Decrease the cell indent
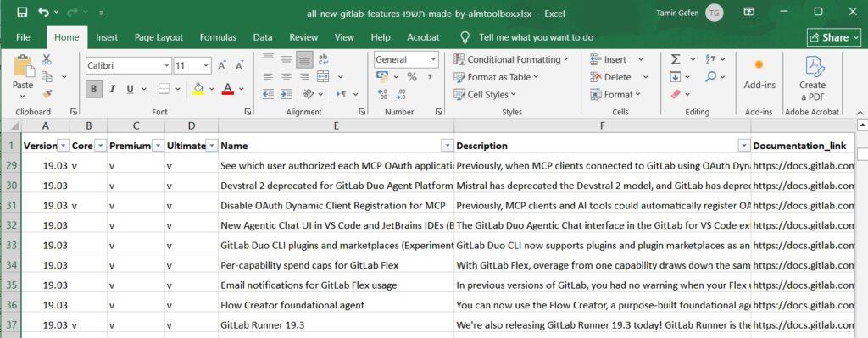This screenshot has height=338, width=868. click(269, 95)
